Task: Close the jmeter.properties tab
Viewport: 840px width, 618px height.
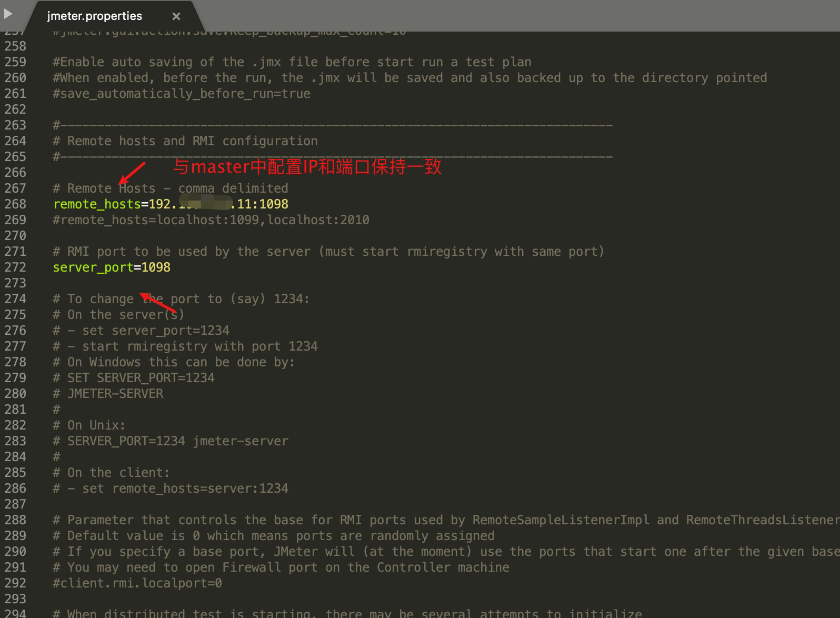Action: pyautogui.click(x=176, y=17)
